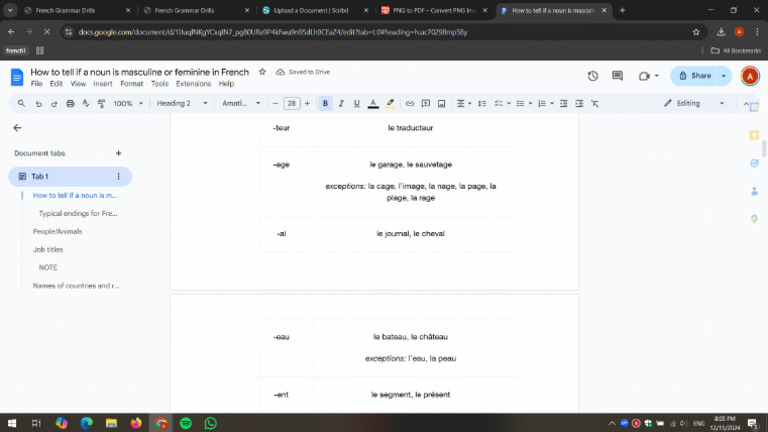Open the View menu
The image size is (768, 432).
(x=78, y=84)
